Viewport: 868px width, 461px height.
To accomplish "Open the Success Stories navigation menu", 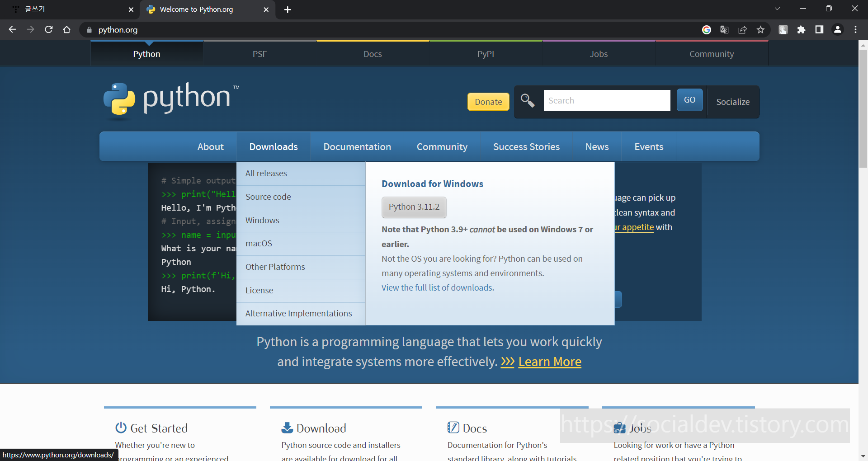I will 526,146.
